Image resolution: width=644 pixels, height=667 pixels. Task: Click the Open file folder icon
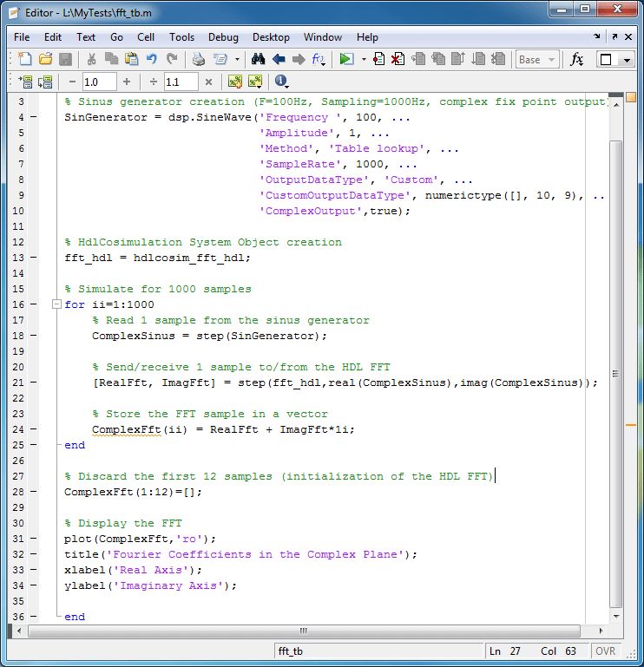point(44,59)
